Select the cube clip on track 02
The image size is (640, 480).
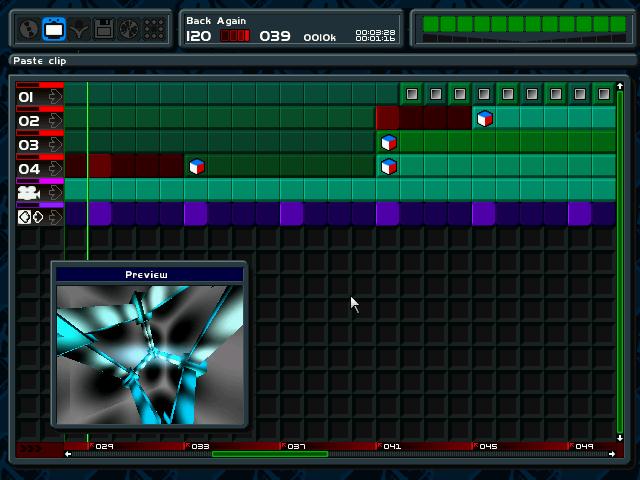pos(484,119)
